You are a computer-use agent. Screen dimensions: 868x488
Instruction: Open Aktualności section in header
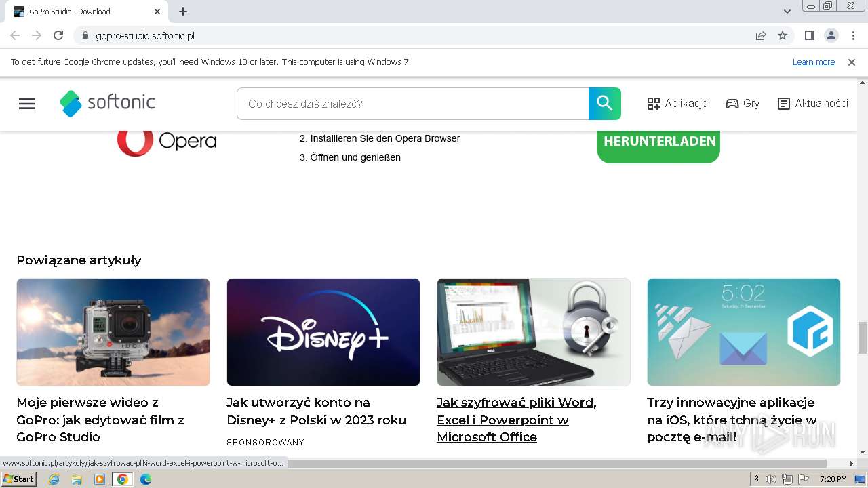(812, 104)
